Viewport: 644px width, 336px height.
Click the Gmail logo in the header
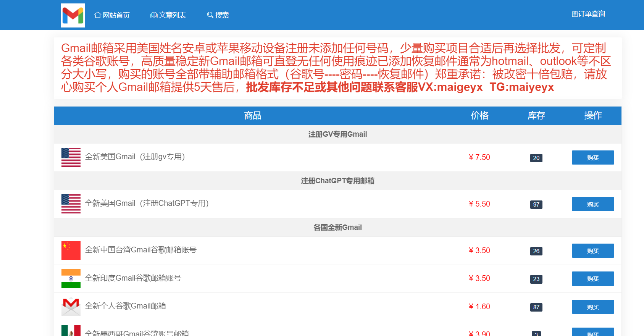tap(73, 15)
